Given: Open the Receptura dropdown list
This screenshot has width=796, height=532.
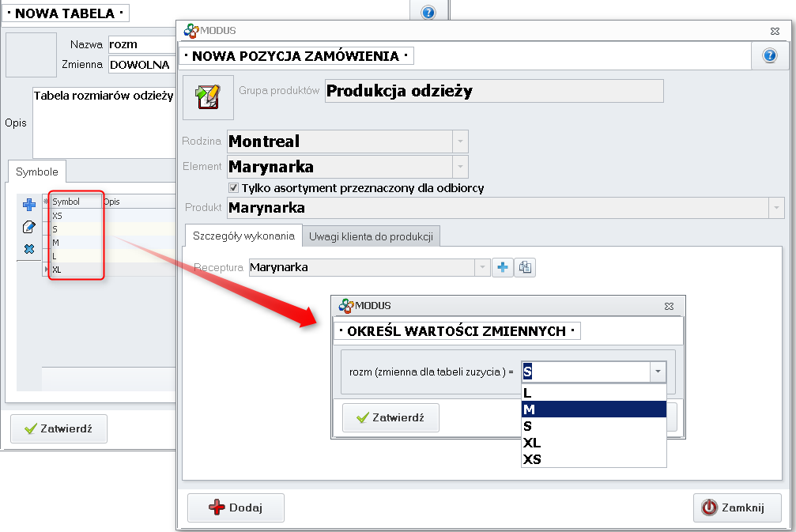Looking at the screenshot, I should (481, 267).
